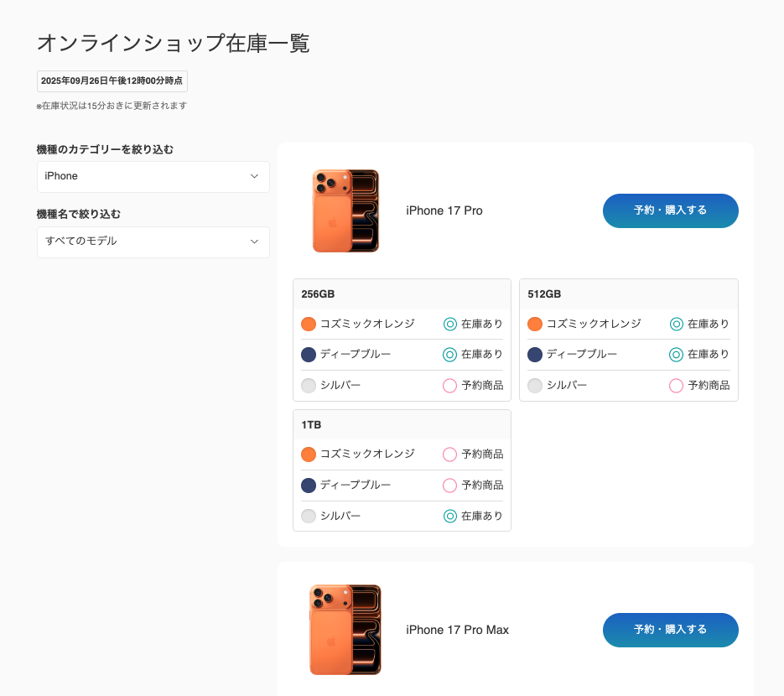The width and height of the screenshot is (784, 696).
Task: Click ディープブルー text in the 1TB box
Action: pyautogui.click(x=356, y=485)
